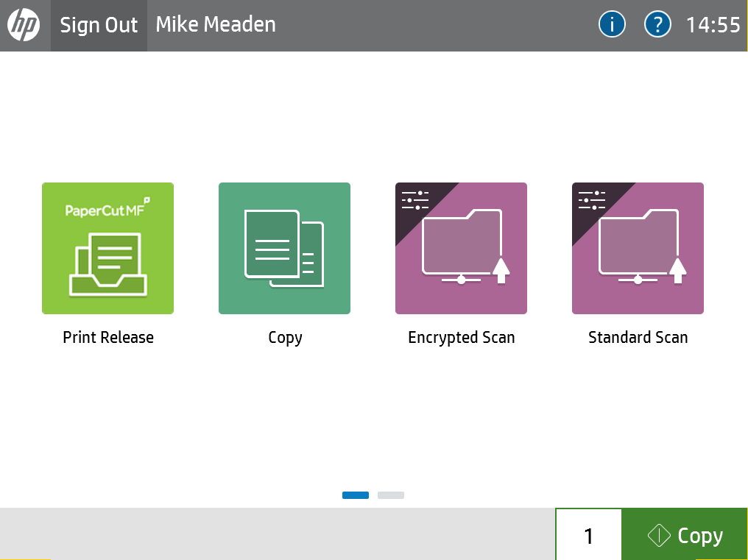Image resolution: width=748 pixels, height=560 pixels.
Task: Click the Copy label under the tile
Action: coord(285,338)
